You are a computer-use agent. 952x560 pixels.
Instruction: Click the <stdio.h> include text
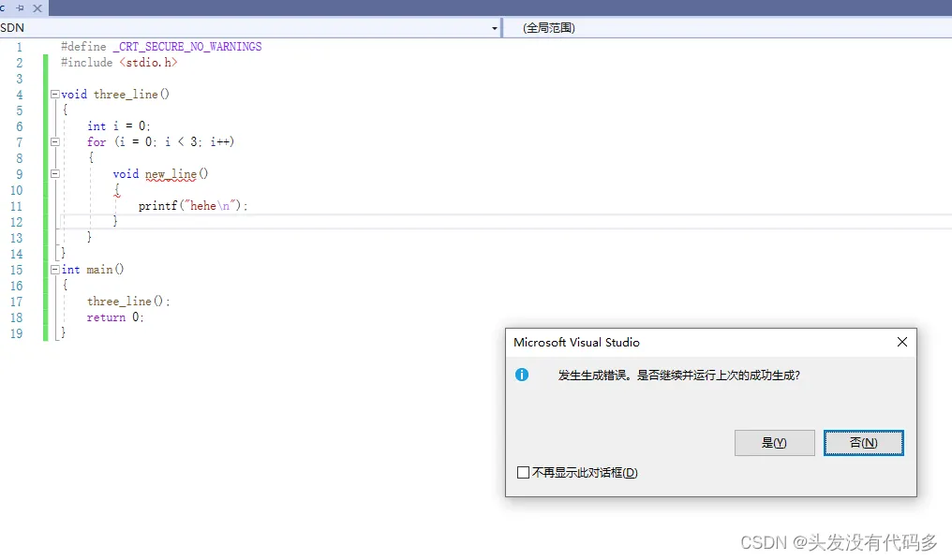[148, 63]
